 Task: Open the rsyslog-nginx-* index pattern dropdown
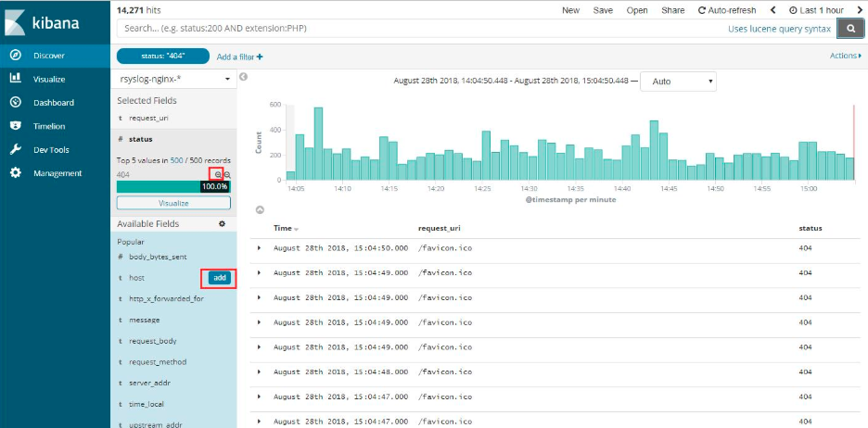tap(173, 79)
